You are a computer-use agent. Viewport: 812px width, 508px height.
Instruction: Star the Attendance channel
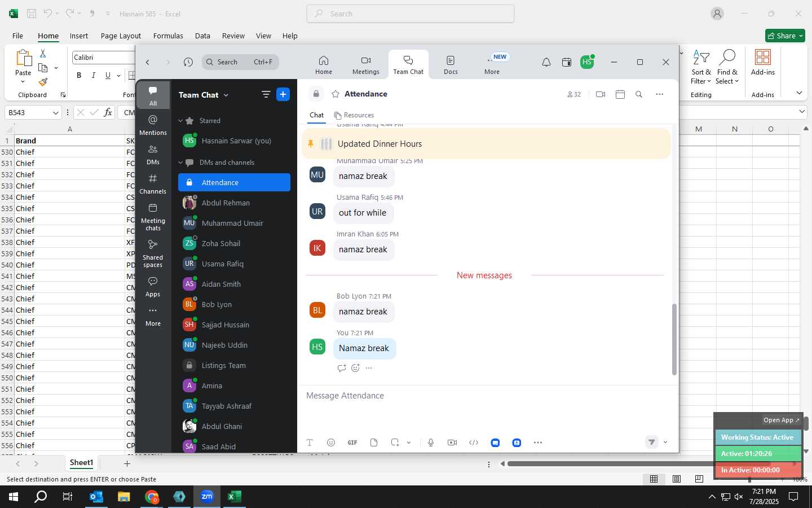pyautogui.click(x=336, y=94)
